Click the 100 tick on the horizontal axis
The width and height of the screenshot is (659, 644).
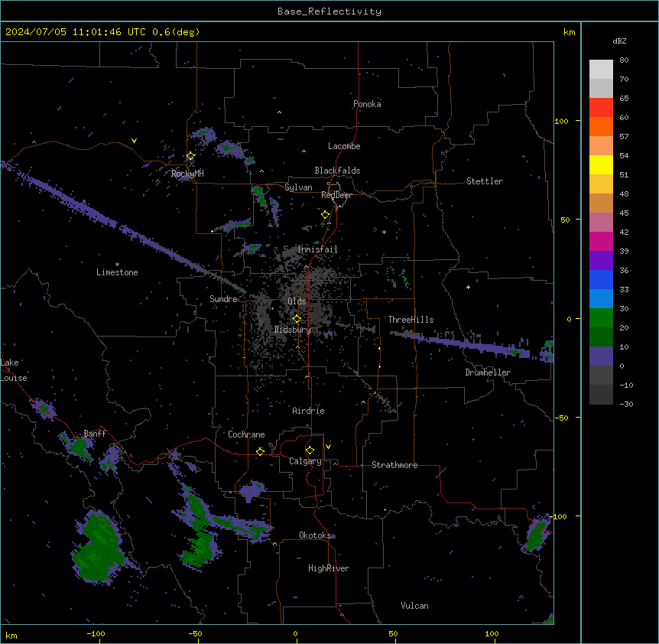pos(492,633)
